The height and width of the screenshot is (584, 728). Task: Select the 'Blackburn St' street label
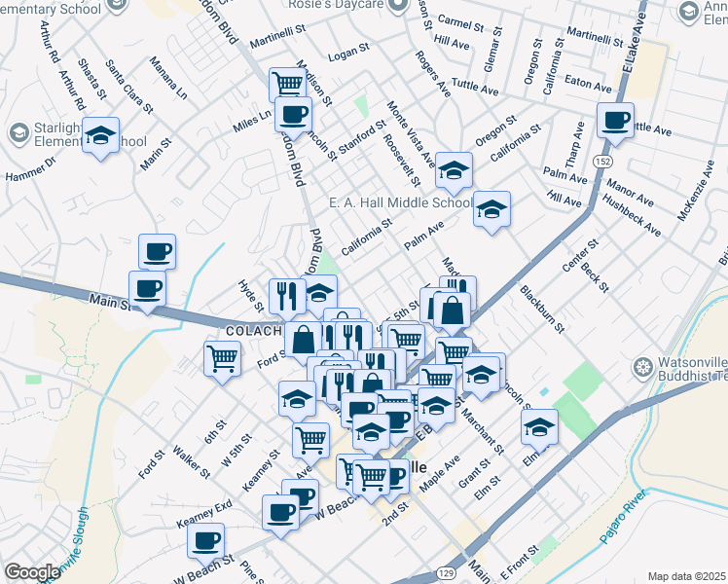(x=542, y=310)
